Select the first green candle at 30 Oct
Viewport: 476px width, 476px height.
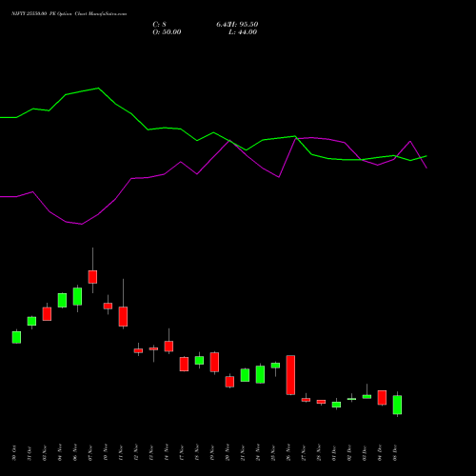(16, 337)
